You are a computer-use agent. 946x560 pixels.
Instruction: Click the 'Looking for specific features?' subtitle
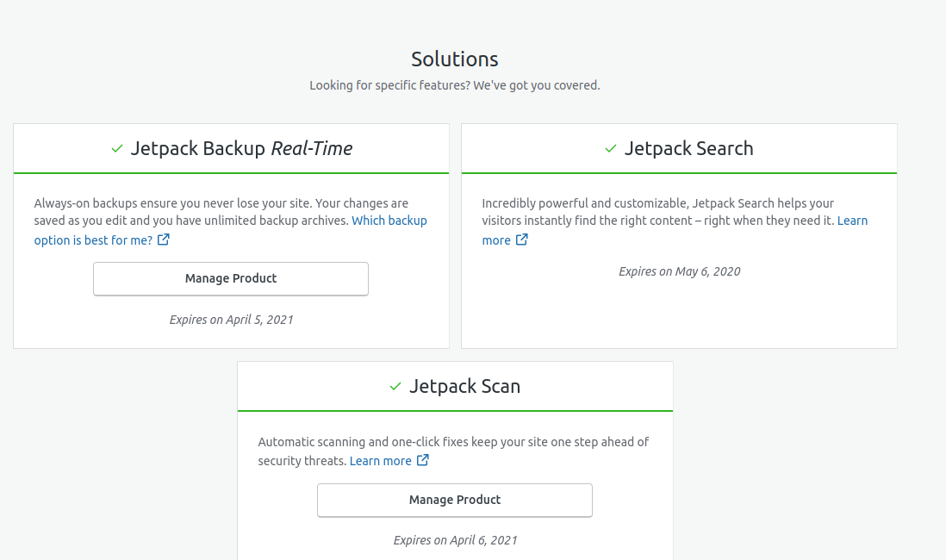click(x=455, y=85)
